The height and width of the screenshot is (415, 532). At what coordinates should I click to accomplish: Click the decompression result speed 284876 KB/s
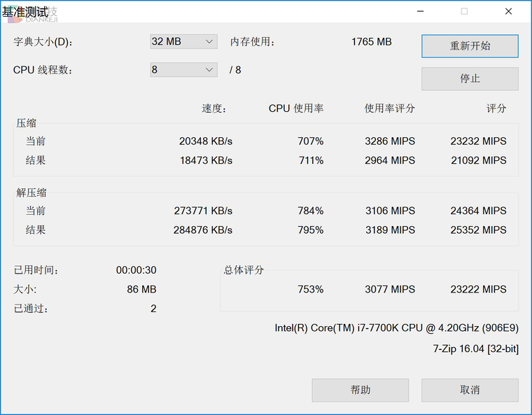point(202,230)
